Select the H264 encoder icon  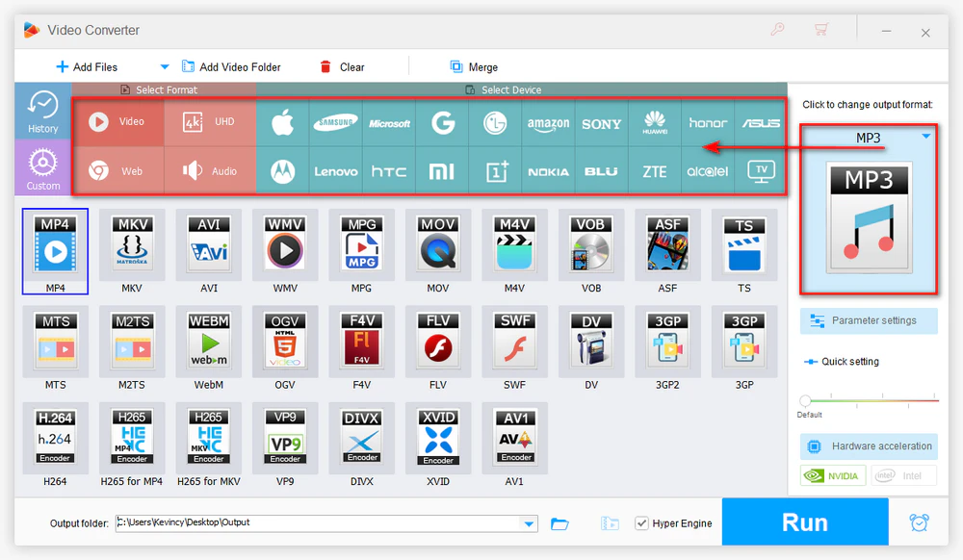[55, 438]
